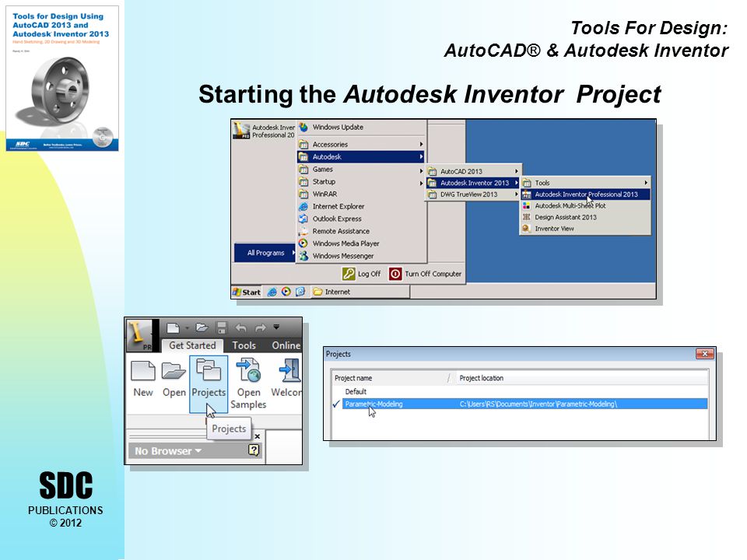The width and height of the screenshot is (747, 560).
Task: Click the Welcome icon in ribbon
Action: (286, 379)
